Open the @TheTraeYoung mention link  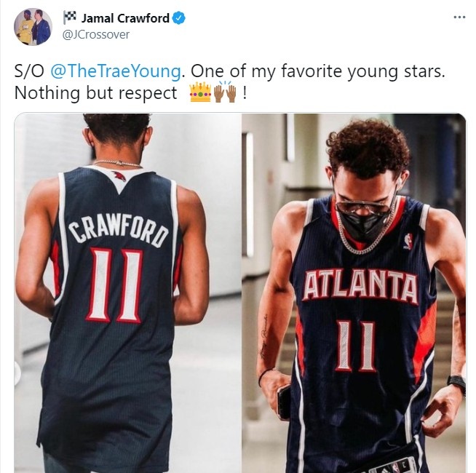(x=116, y=71)
